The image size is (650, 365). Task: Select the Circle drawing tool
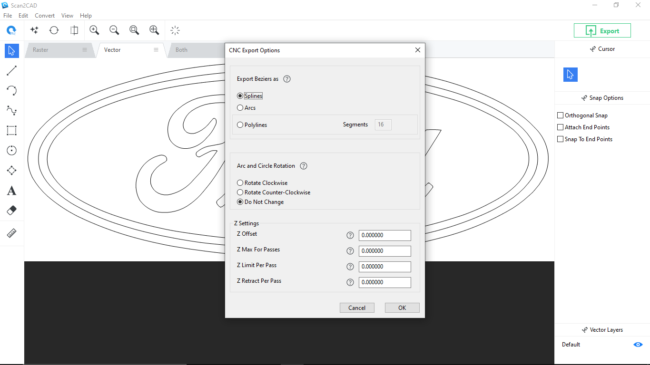(12, 150)
